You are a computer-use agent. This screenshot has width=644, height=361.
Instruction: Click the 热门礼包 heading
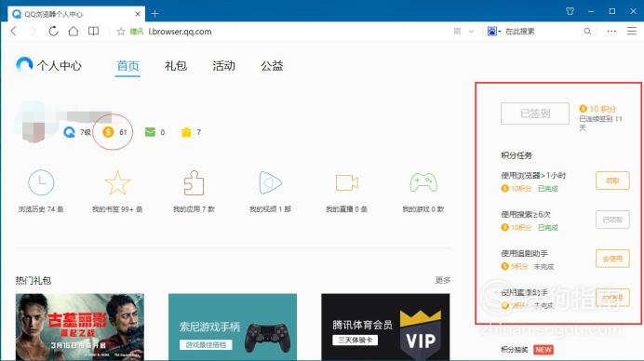(34, 280)
